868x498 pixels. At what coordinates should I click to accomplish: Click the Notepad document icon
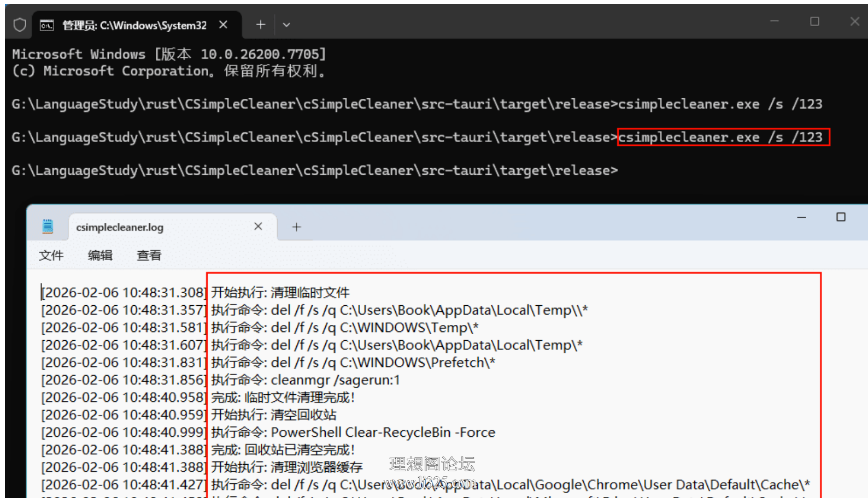(x=48, y=227)
